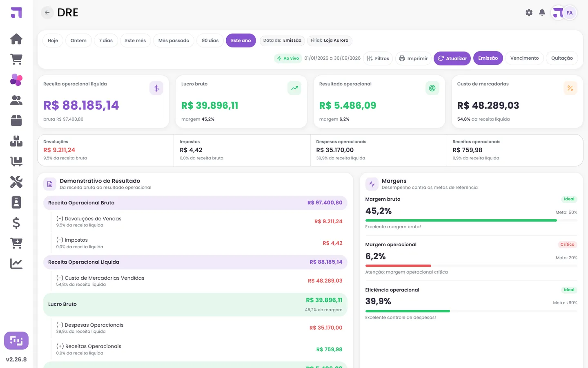This screenshot has width=588, height=368.
Task: Open settings via the gear icon
Action: coord(529,13)
